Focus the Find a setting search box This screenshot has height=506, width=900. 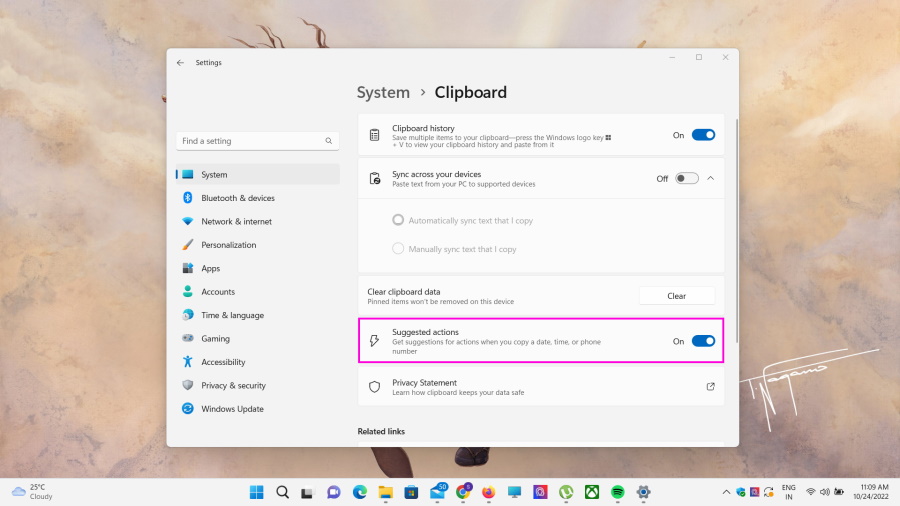click(258, 141)
